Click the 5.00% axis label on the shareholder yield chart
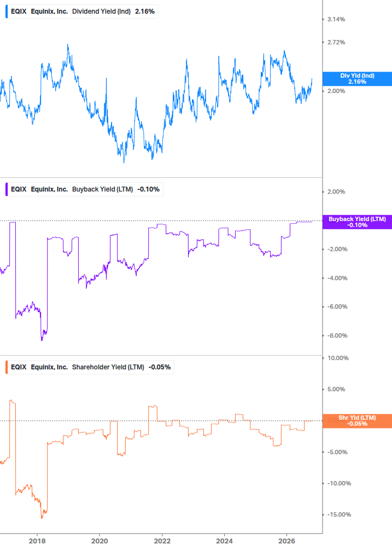 pyautogui.click(x=336, y=389)
